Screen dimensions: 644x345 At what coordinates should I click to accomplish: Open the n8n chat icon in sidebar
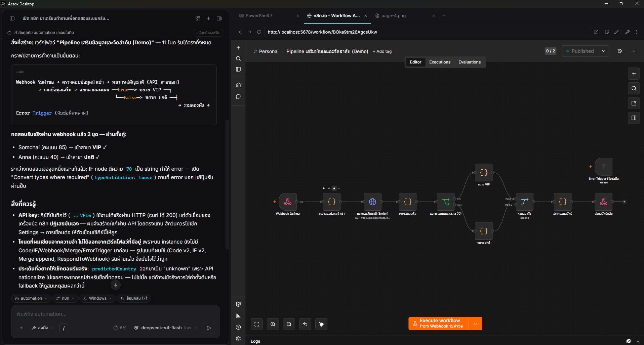pyautogui.click(x=238, y=97)
